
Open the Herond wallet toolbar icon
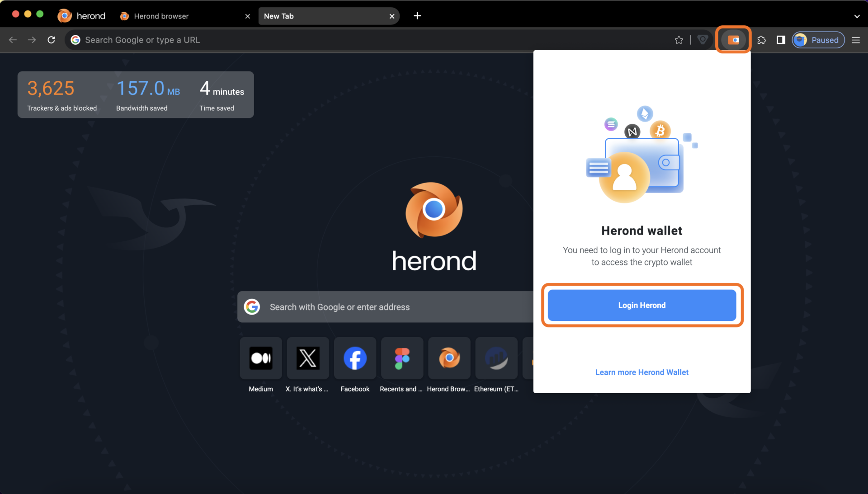[733, 40]
